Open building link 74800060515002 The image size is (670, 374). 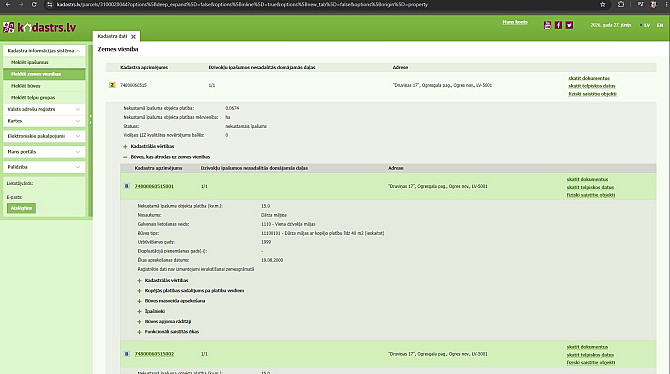point(154,354)
